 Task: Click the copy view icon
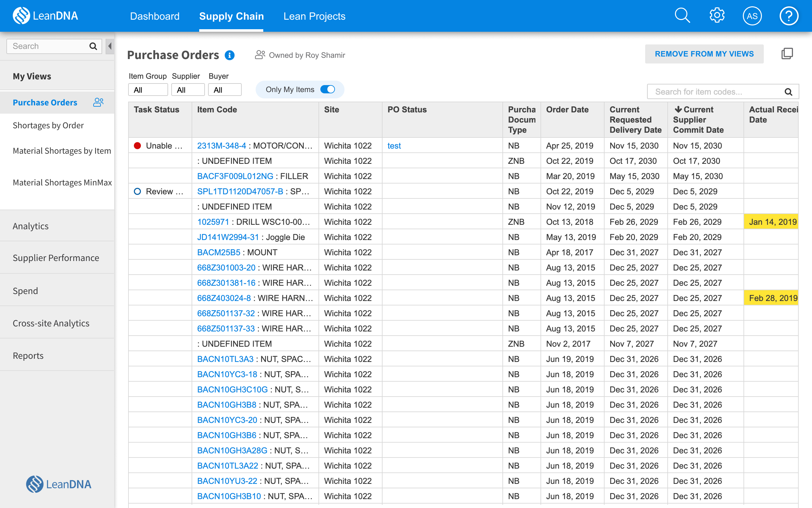pyautogui.click(x=787, y=54)
